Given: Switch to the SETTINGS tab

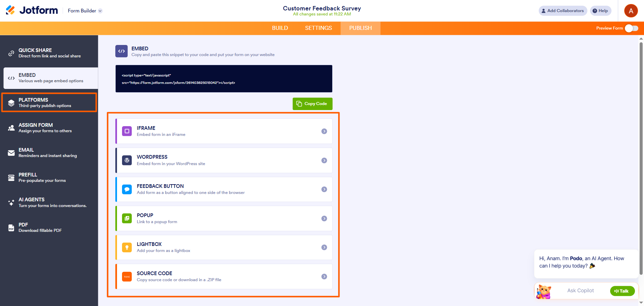Looking at the screenshot, I should pos(318,28).
